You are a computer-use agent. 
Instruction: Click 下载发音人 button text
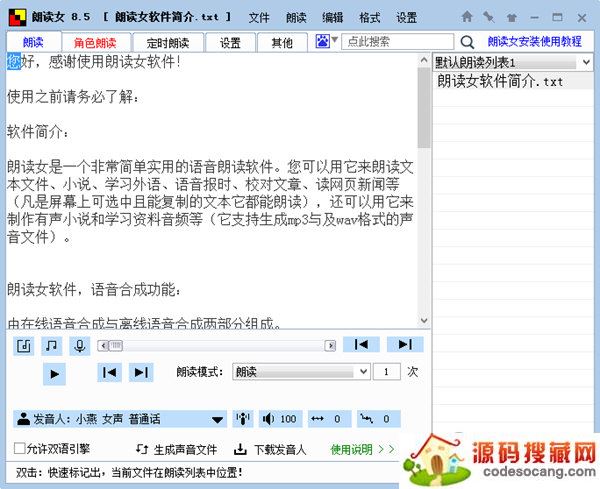coord(280,450)
